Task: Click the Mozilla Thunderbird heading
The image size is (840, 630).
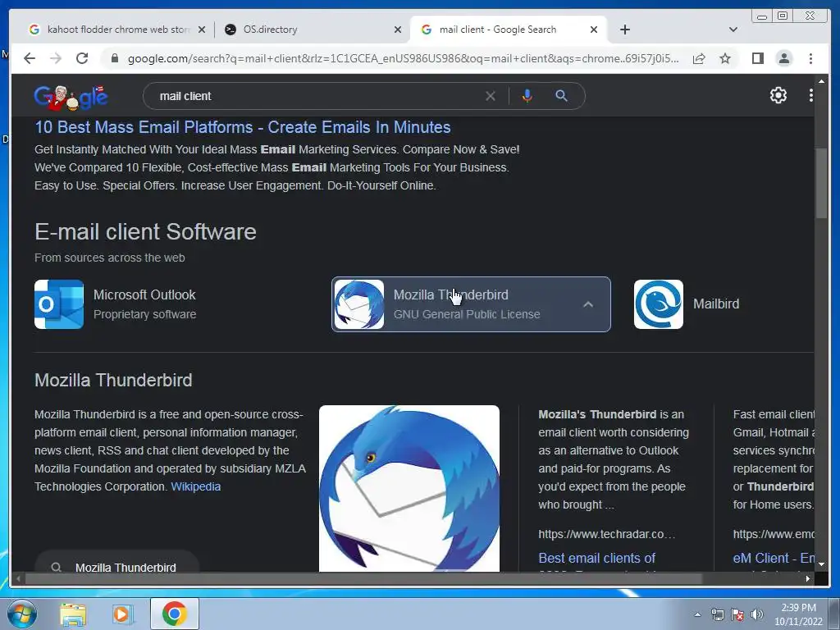Action: (x=113, y=380)
